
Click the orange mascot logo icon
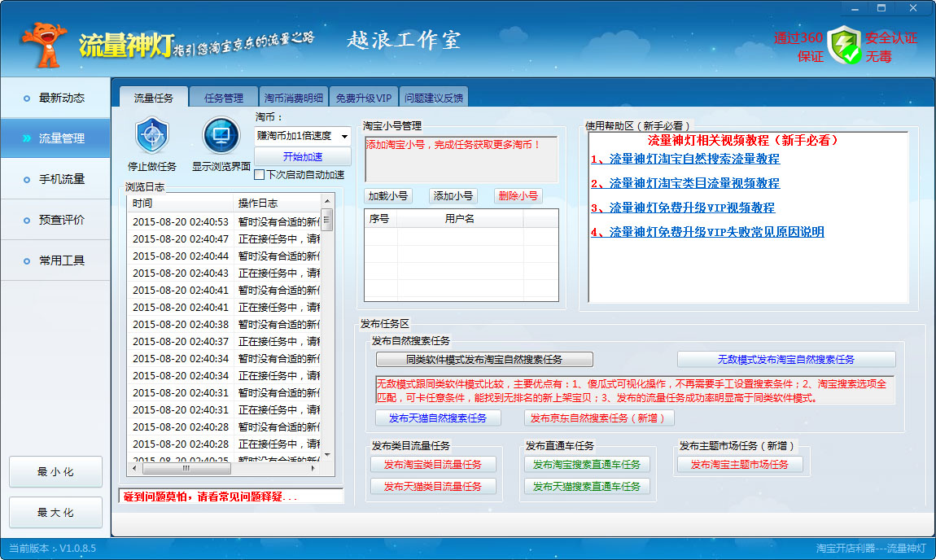[x=43, y=45]
